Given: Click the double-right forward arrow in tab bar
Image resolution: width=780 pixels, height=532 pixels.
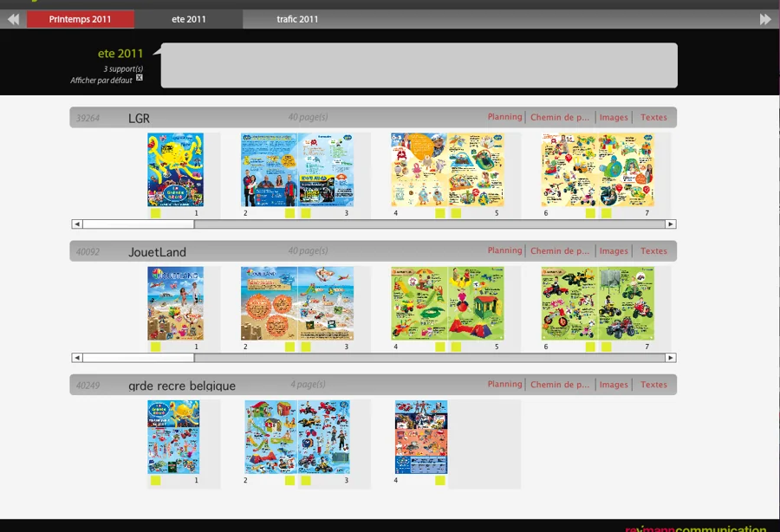Looking at the screenshot, I should (765, 19).
